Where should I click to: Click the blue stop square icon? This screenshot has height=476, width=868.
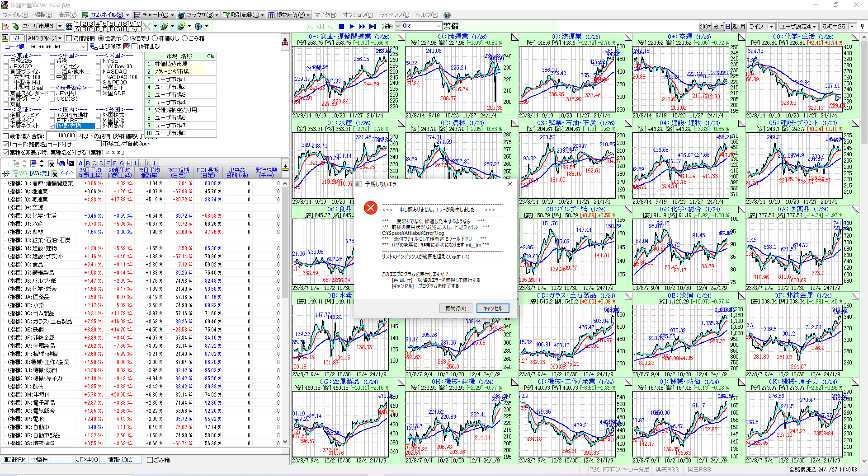tap(342, 26)
